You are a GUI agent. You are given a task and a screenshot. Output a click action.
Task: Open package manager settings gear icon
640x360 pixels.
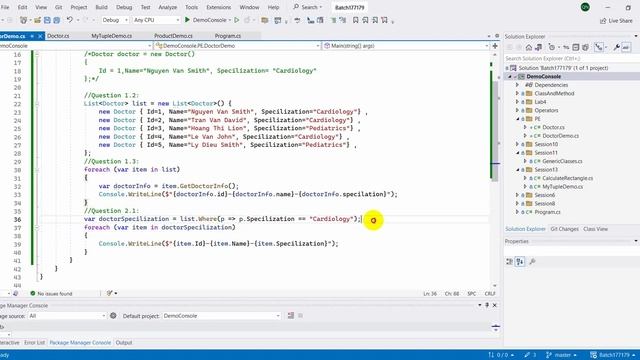113,316
